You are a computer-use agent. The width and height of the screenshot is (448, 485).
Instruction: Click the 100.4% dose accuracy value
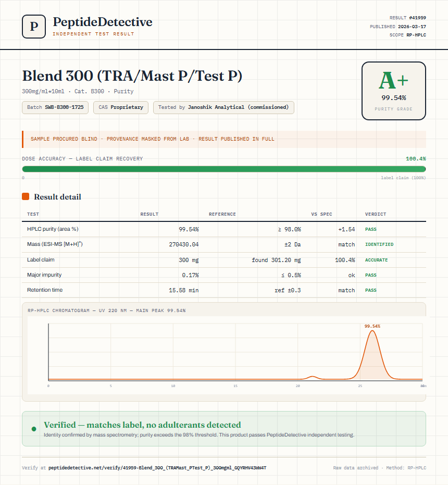point(416,159)
